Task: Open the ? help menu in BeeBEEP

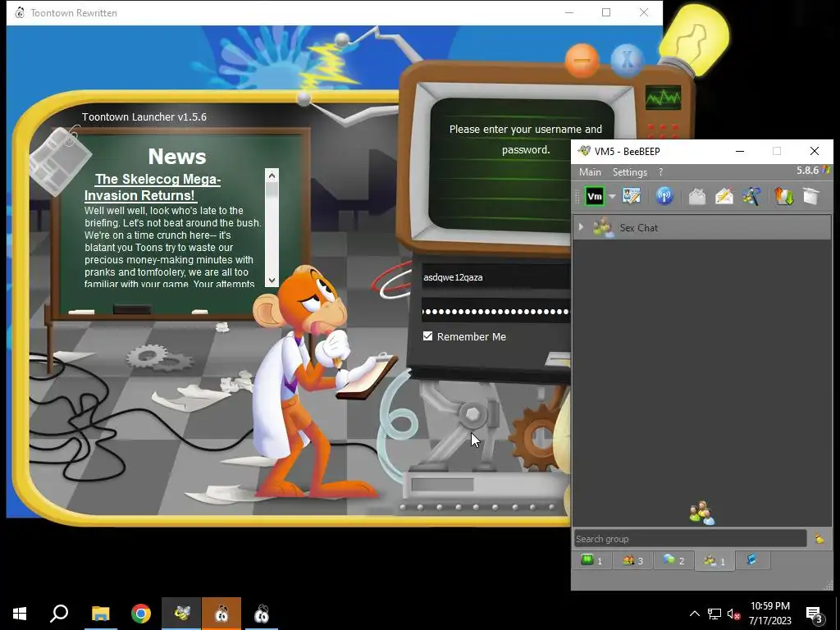Action: 661,172
